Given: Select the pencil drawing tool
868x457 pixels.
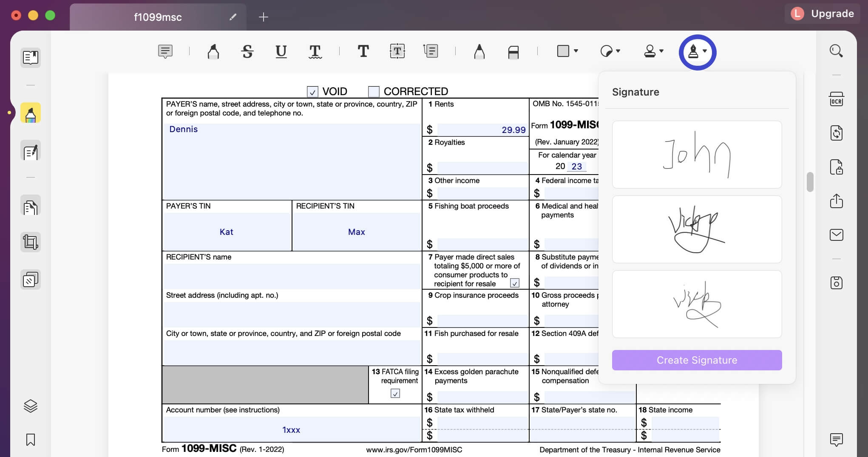Looking at the screenshot, I should tap(479, 51).
